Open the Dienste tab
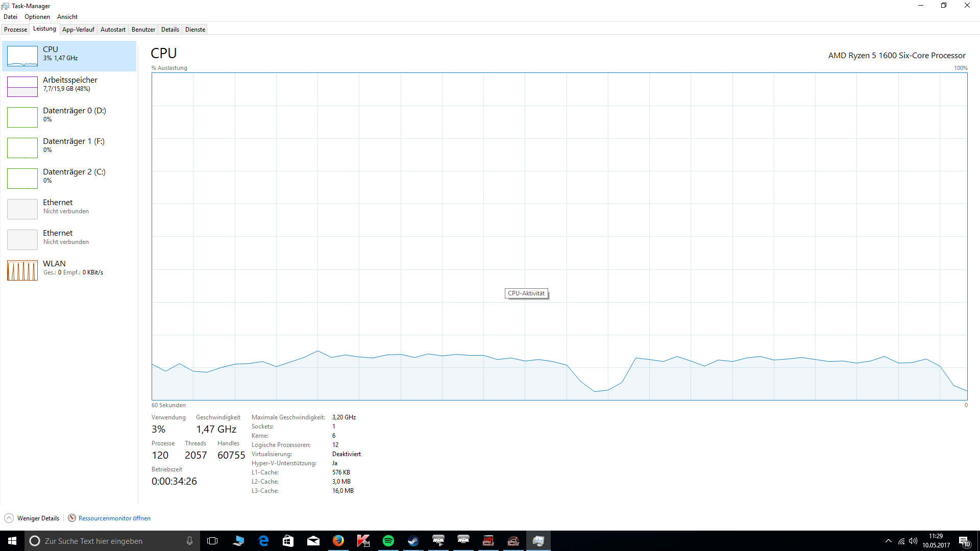 pyautogui.click(x=195, y=30)
